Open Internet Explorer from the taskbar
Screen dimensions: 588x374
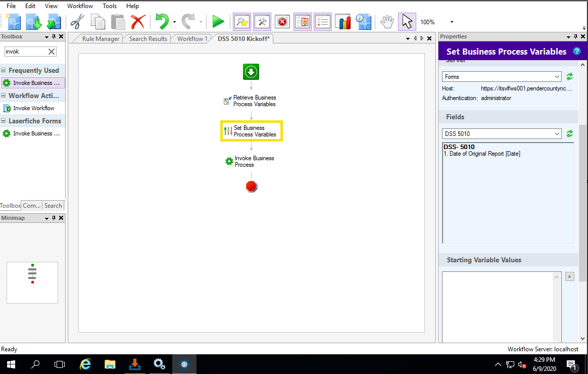click(x=86, y=364)
